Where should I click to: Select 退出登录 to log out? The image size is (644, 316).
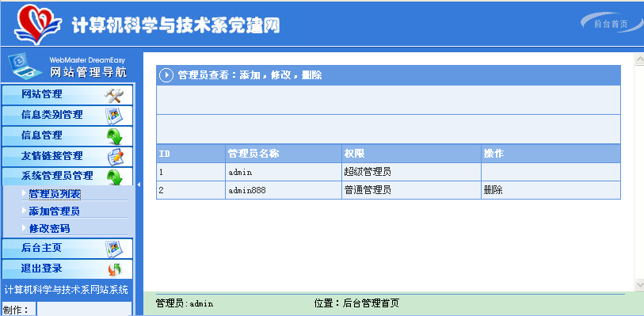tap(67, 268)
